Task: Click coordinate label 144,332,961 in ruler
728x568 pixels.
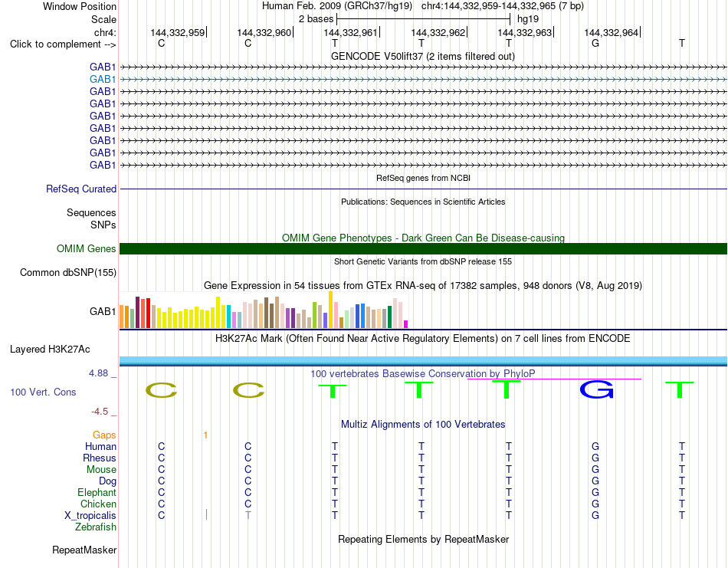Action: pos(350,32)
